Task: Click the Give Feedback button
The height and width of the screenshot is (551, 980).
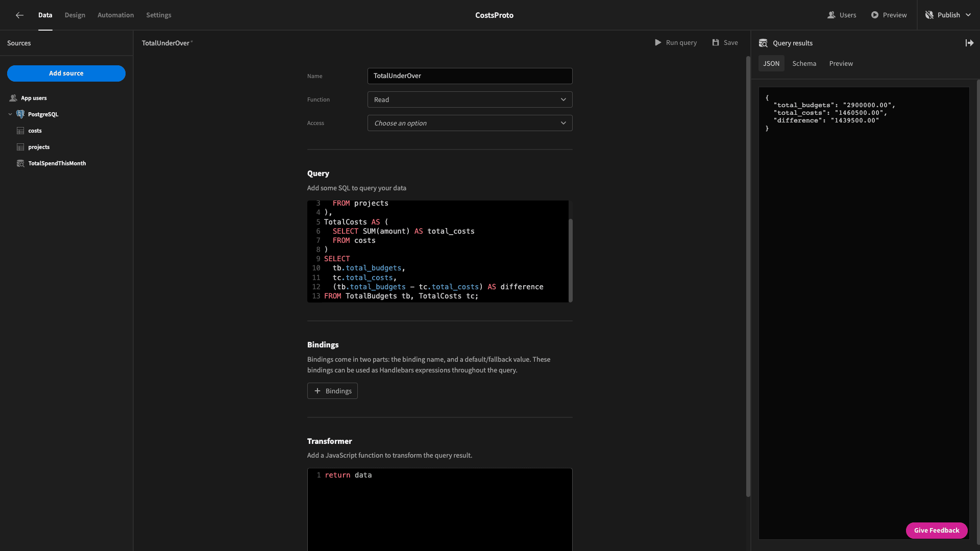Action: [x=937, y=531]
